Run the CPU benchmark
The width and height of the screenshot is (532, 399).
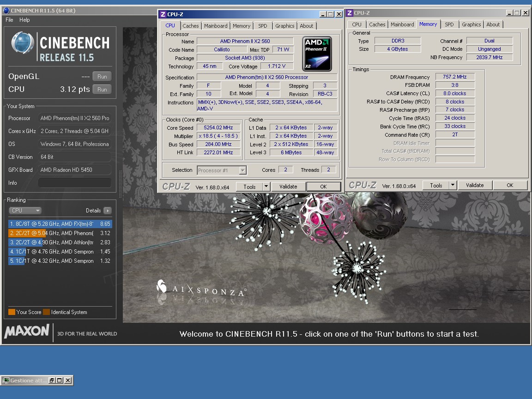pyautogui.click(x=102, y=89)
